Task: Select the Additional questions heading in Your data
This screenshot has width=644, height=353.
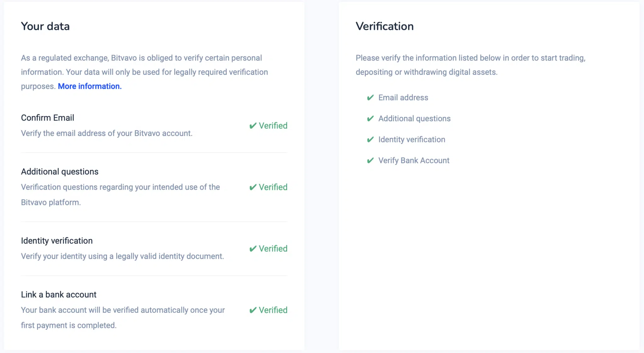Action: (60, 172)
